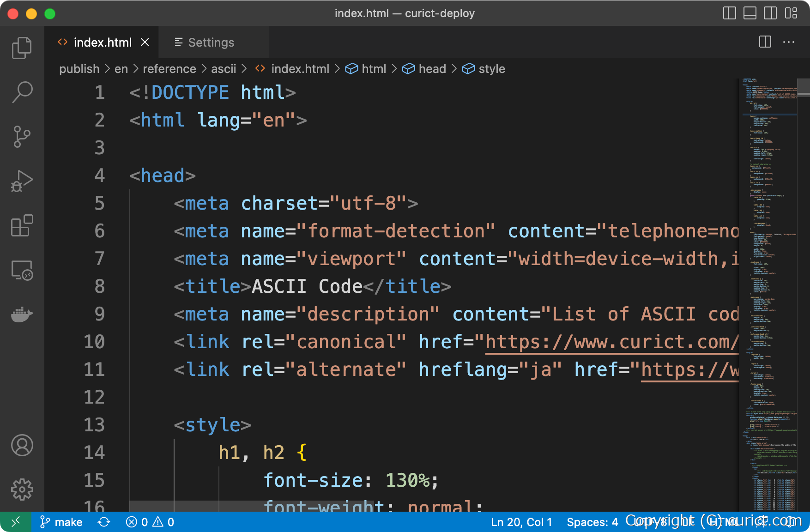Open the editor more actions menu
Viewport: 810px width, 532px height.
pos(788,42)
